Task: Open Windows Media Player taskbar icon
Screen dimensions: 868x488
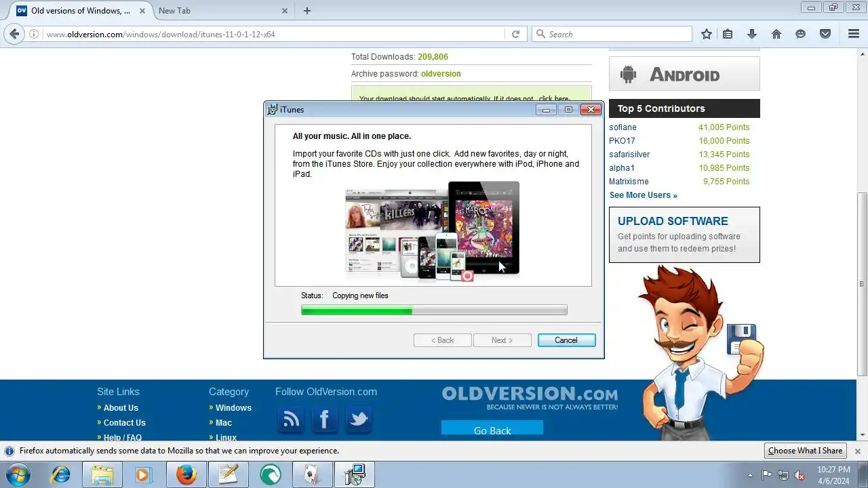Action: pyautogui.click(x=143, y=474)
